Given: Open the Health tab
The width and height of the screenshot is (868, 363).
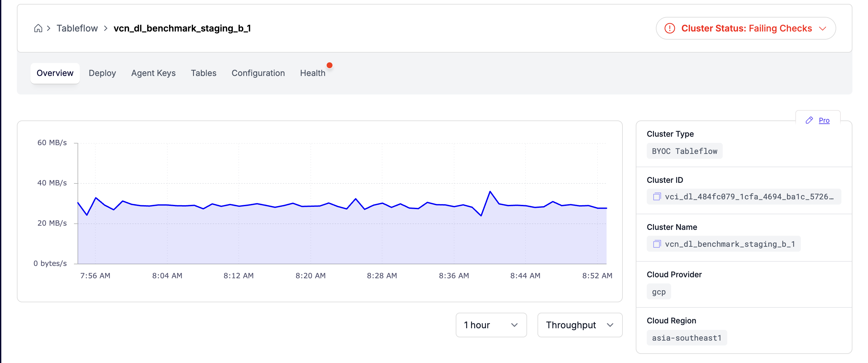Looking at the screenshot, I should [x=312, y=73].
